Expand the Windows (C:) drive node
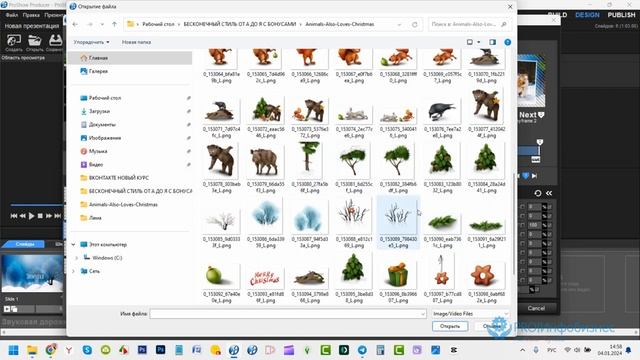 pyautogui.click(x=76, y=258)
